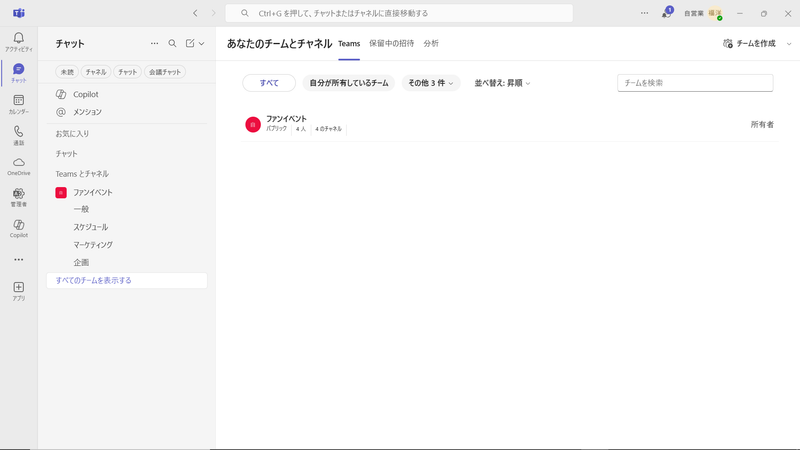Screen dimensions: 800x450
Task: Open the notification bell with badge
Action: [x=666, y=13]
